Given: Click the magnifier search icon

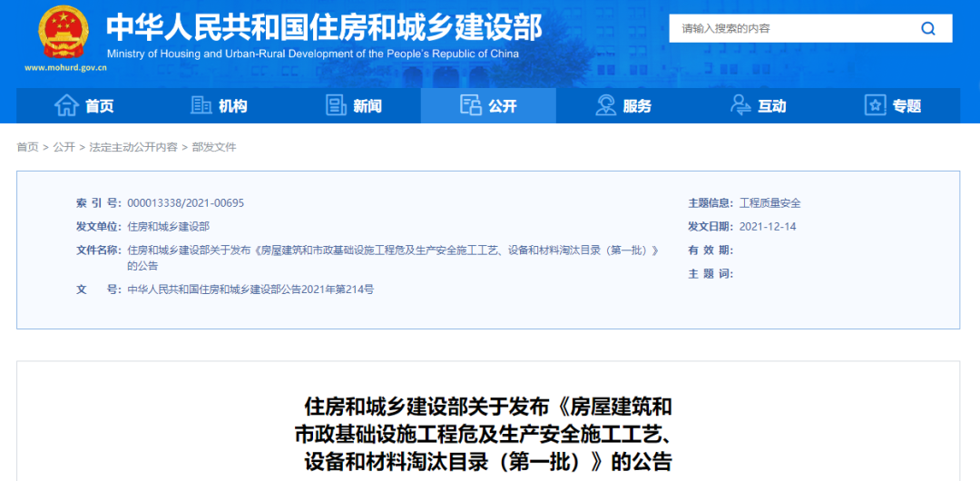Looking at the screenshot, I should pyautogui.click(x=928, y=28).
